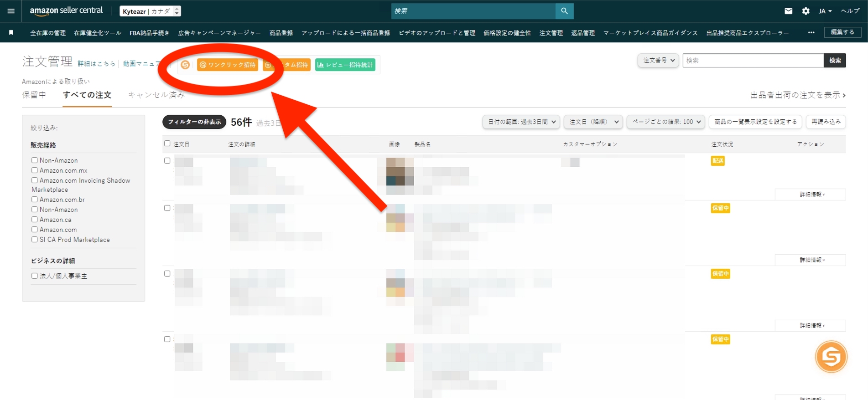Click the ワンクリック招待 button
Image resolution: width=868 pixels, height=400 pixels.
[x=227, y=65]
